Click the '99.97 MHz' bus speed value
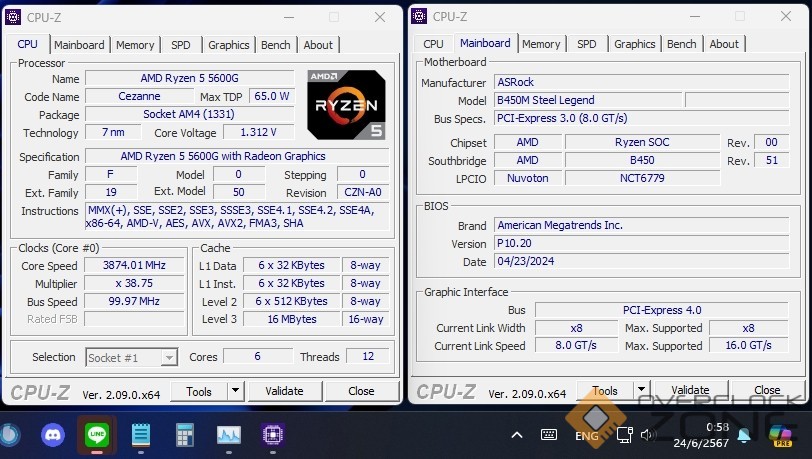This screenshot has width=812, height=459. point(134,302)
